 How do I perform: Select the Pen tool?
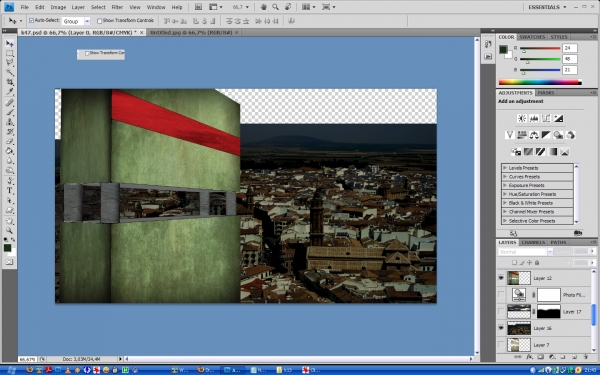[9, 181]
